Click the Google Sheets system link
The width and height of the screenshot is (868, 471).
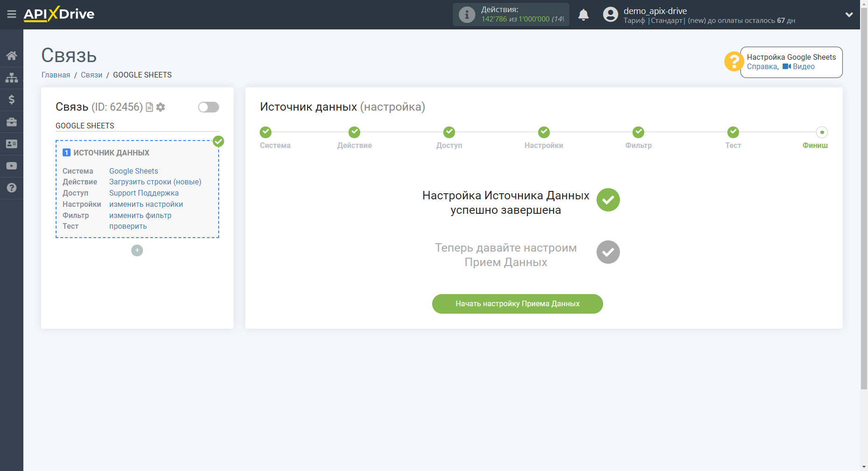pos(134,171)
